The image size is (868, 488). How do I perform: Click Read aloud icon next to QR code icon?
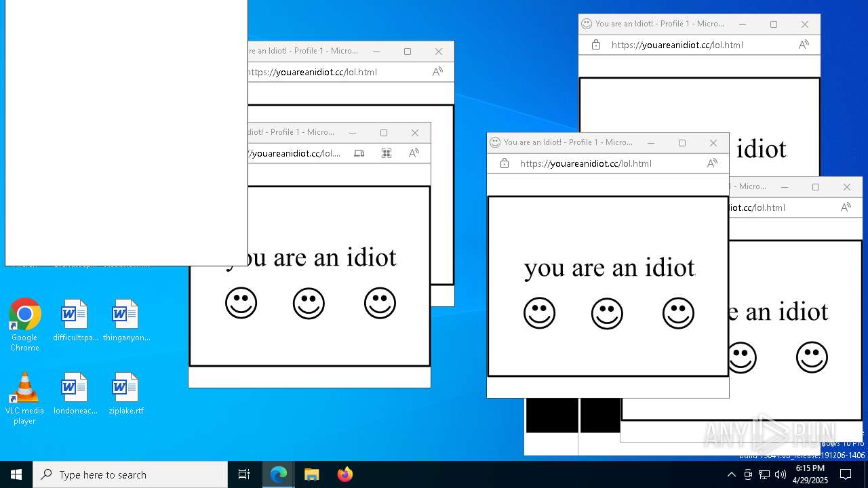(x=414, y=153)
